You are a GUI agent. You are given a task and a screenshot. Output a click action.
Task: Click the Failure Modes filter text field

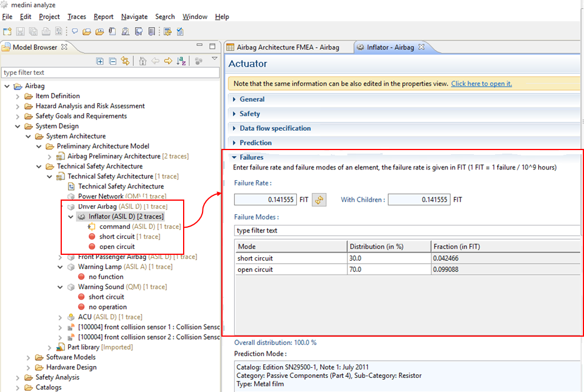pos(406,231)
